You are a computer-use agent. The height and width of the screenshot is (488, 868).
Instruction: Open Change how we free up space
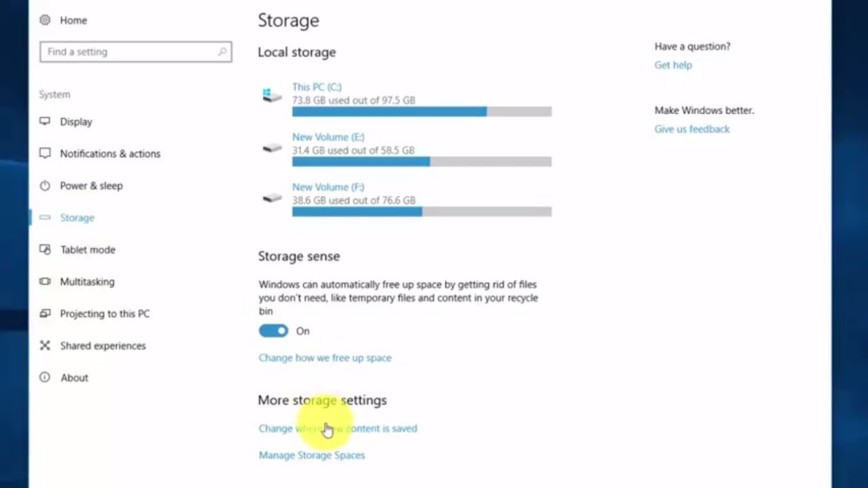325,358
